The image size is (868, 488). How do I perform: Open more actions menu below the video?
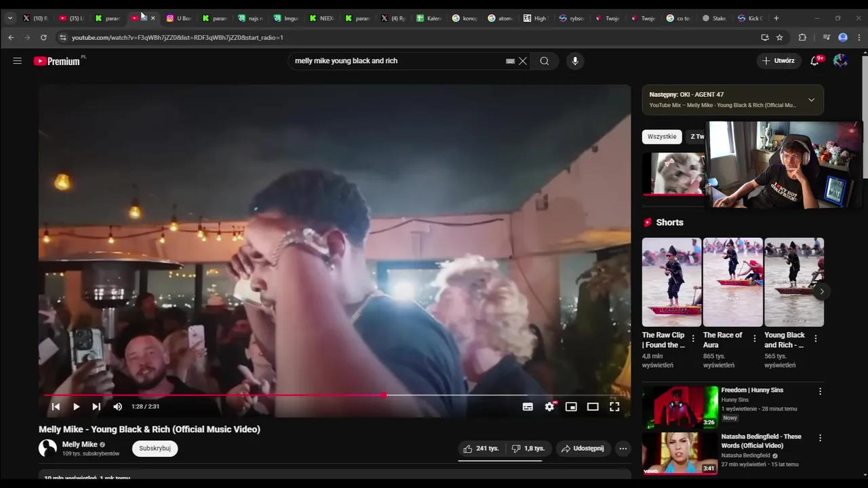[x=623, y=449]
